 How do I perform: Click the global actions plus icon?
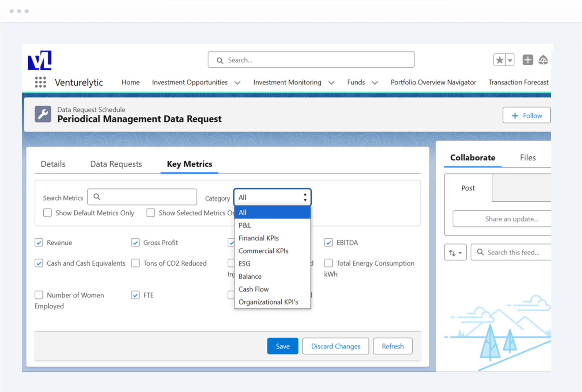pyautogui.click(x=528, y=60)
